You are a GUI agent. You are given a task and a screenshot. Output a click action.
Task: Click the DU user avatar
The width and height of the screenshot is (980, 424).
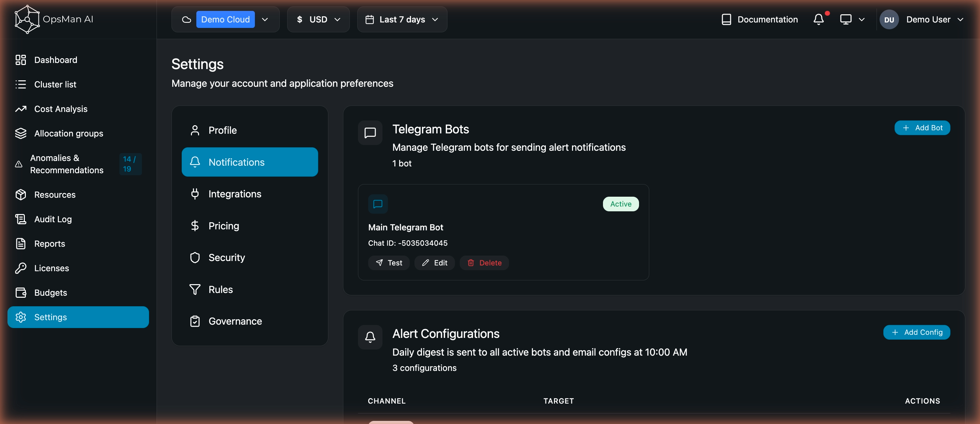coord(889,19)
